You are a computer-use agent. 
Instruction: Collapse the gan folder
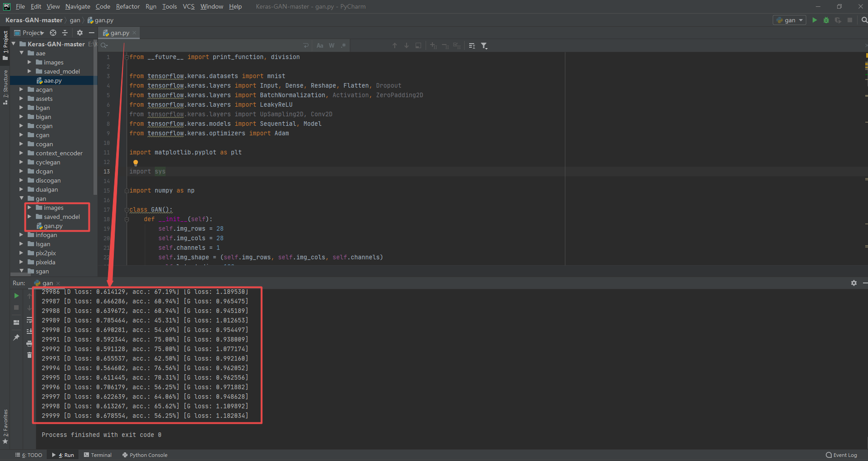click(21, 198)
